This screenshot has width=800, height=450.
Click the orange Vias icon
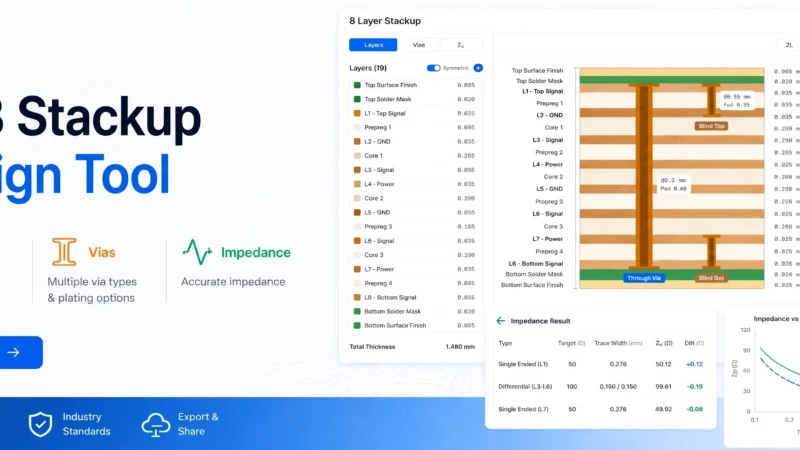pos(64,252)
